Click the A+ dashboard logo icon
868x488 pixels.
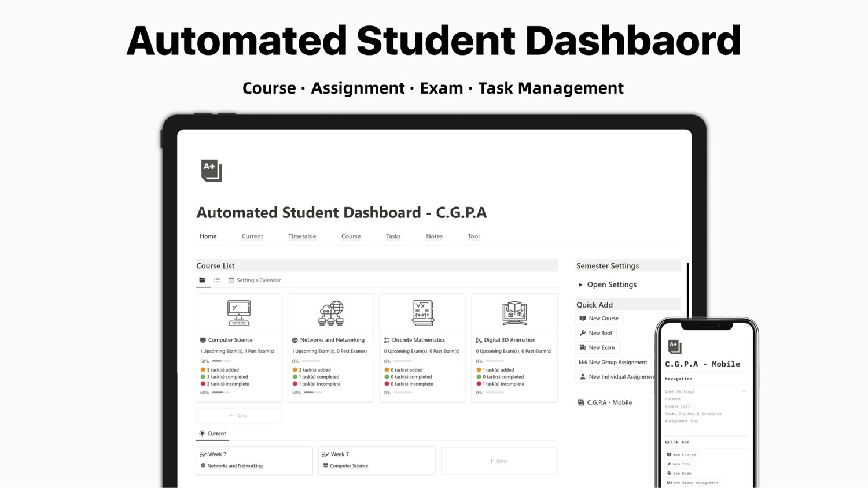(x=210, y=169)
